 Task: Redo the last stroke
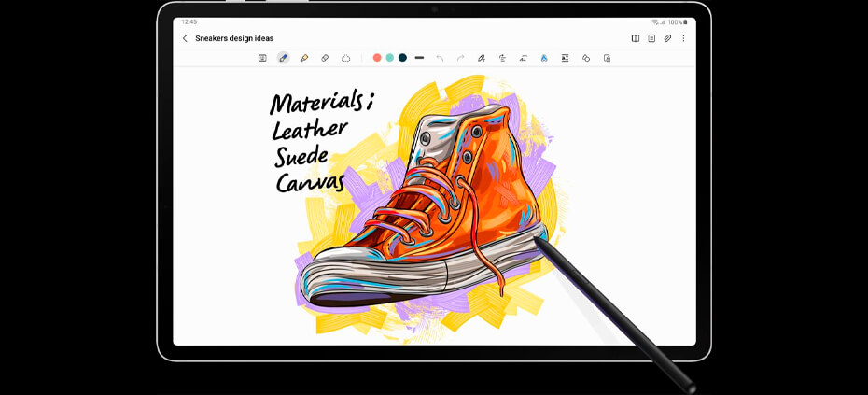click(x=460, y=58)
